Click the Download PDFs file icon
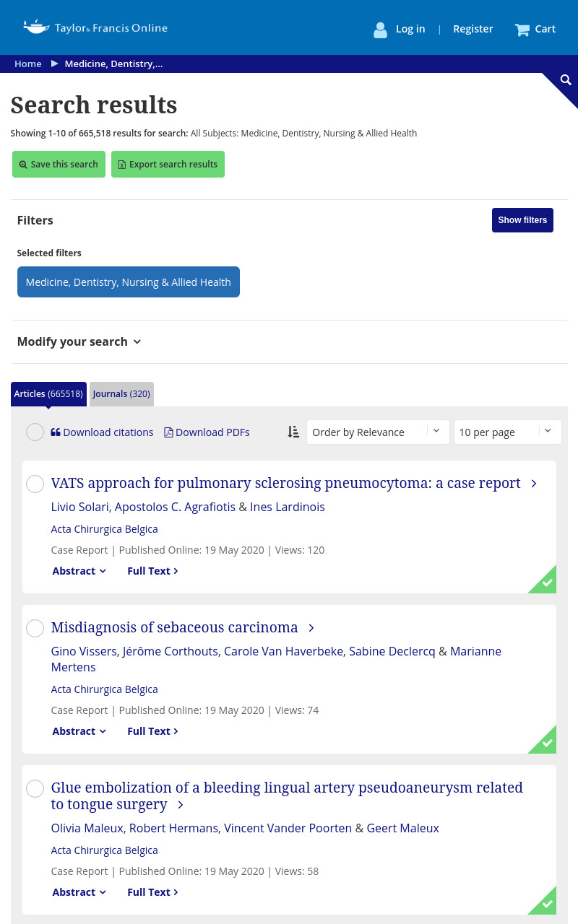Image resolution: width=578 pixels, height=924 pixels. point(168,432)
